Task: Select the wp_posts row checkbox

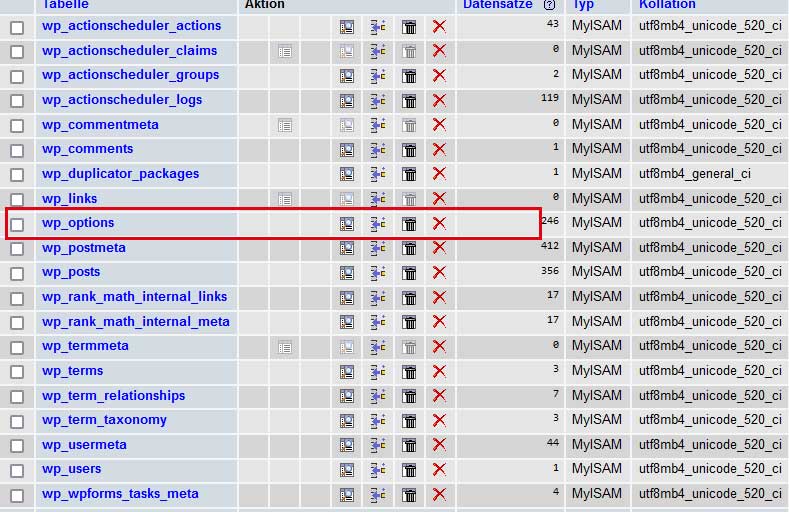Action: 17,274
